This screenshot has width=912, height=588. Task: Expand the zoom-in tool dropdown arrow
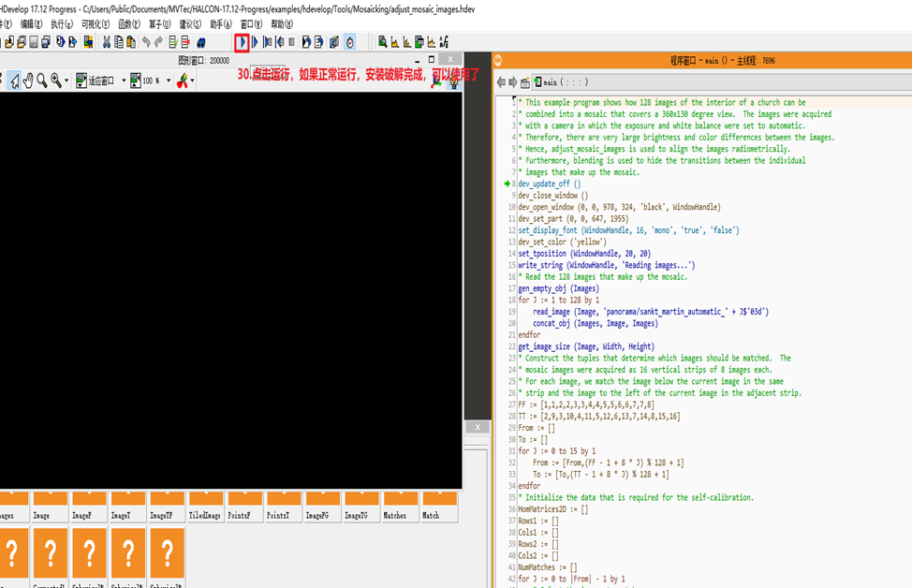66,81
